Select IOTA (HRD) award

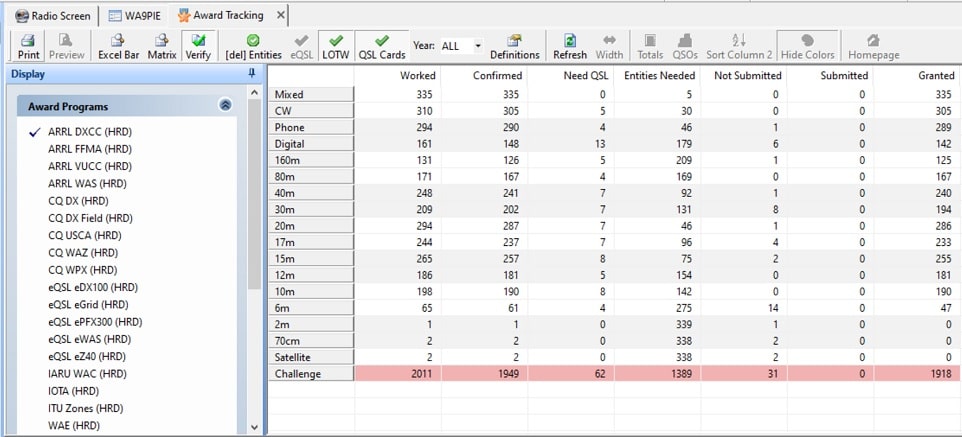click(x=74, y=390)
